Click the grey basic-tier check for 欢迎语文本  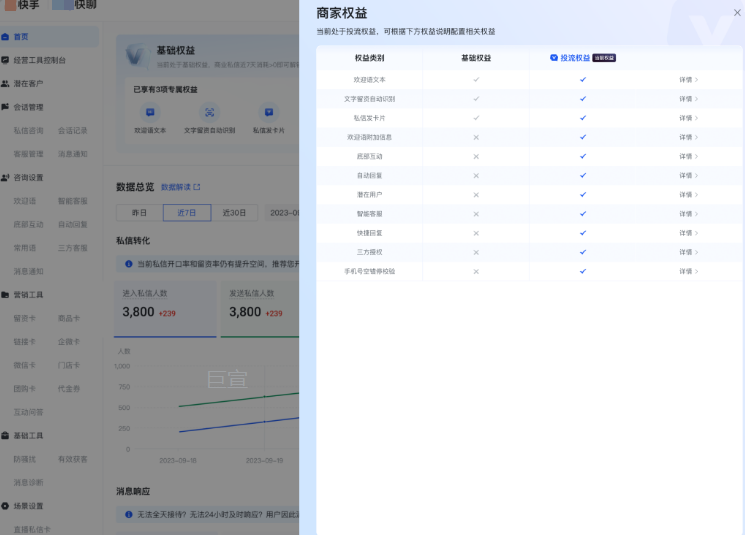476,80
